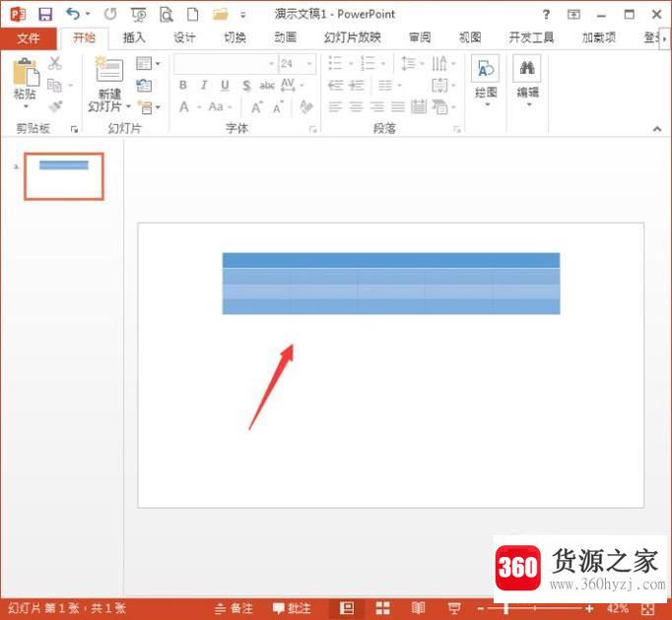Switch to the 动画 Animations tab
The image size is (672, 620).
point(285,37)
